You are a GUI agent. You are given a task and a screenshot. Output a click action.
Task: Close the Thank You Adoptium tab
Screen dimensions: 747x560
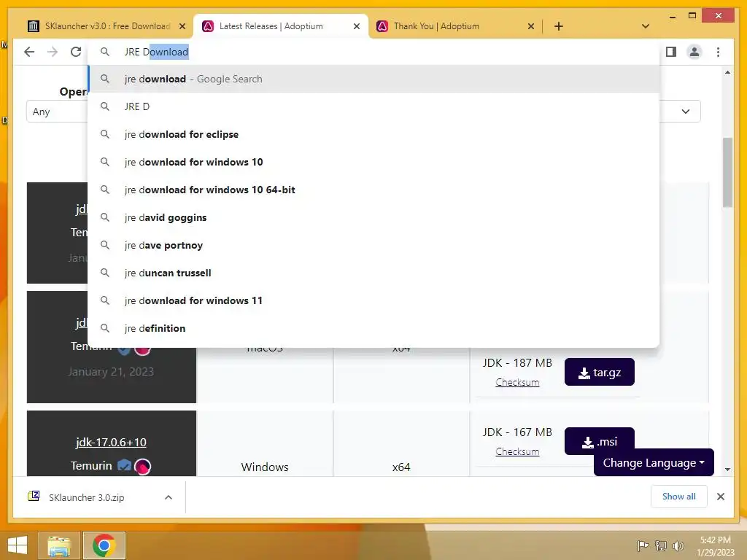[x=531, y=27]
